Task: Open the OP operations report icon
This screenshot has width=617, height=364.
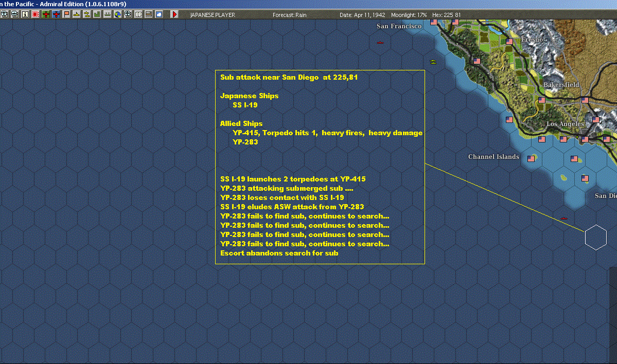Action: click(x=138, y=14)
